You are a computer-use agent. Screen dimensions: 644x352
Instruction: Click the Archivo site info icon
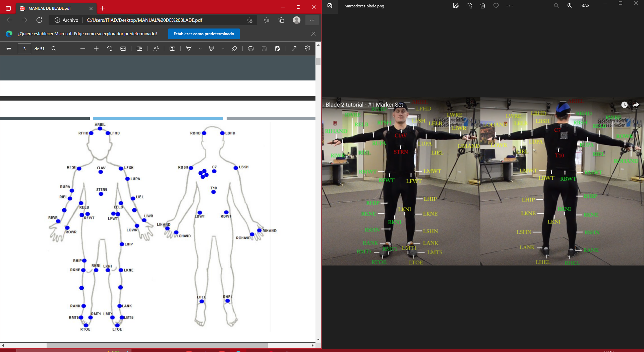click(57, 20)
